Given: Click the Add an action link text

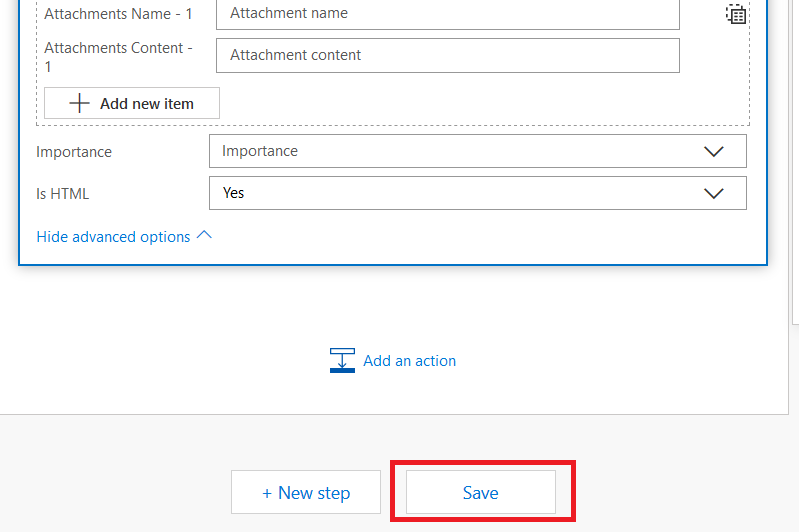Looking at the screenshot, I should tap(409, 361).
